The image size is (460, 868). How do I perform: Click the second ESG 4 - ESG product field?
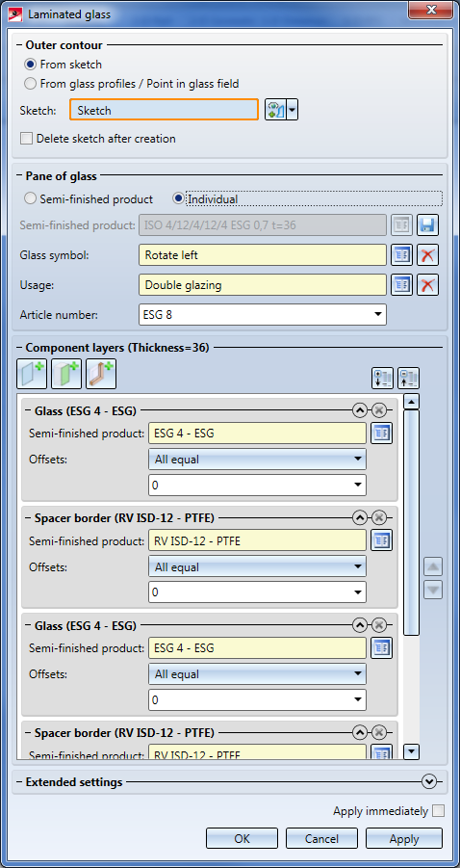point(257,647)
